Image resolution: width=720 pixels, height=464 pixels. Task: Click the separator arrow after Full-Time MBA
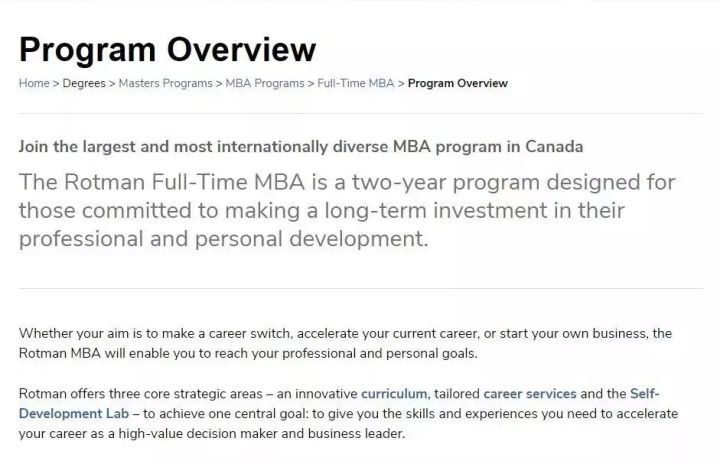[x=401, y=84]
